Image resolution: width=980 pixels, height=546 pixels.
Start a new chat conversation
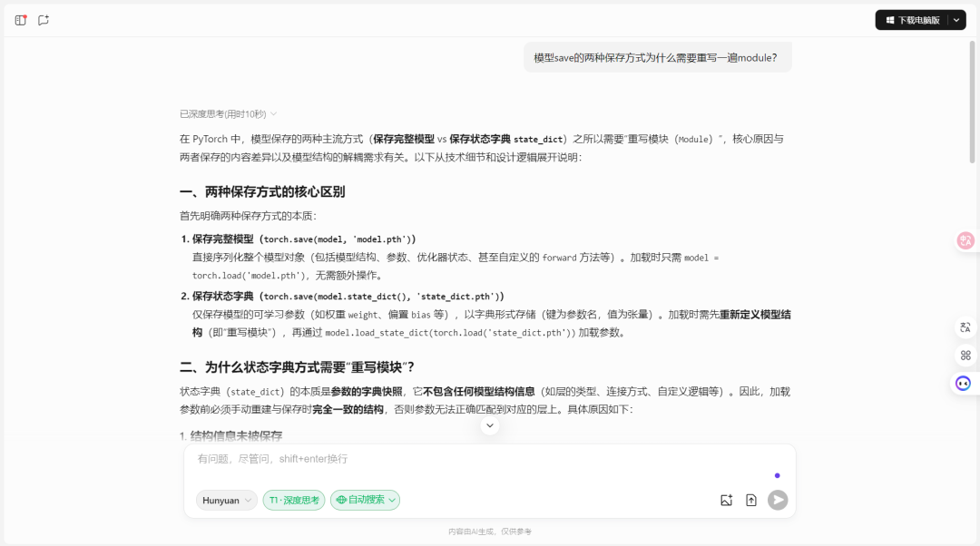[x=43, y=19]
